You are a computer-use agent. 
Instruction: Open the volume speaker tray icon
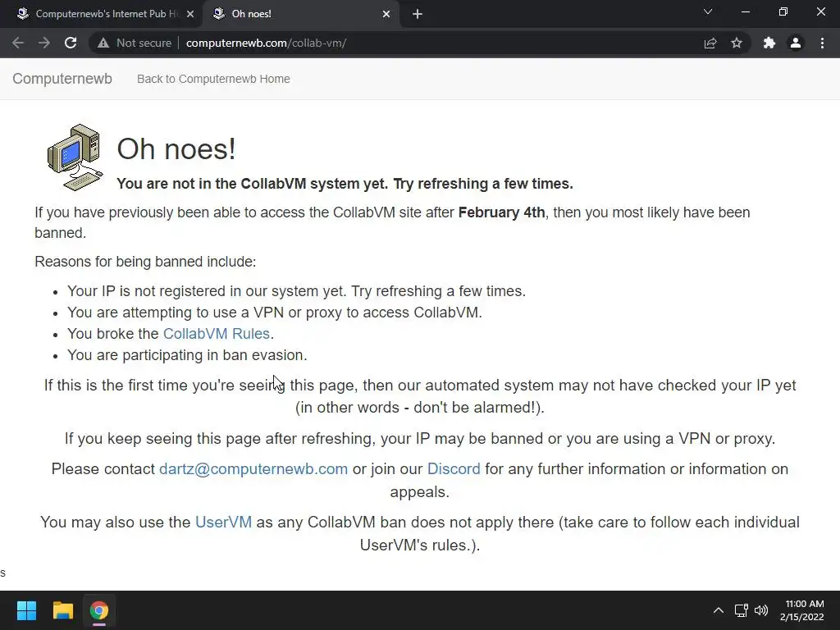[760, 610]
